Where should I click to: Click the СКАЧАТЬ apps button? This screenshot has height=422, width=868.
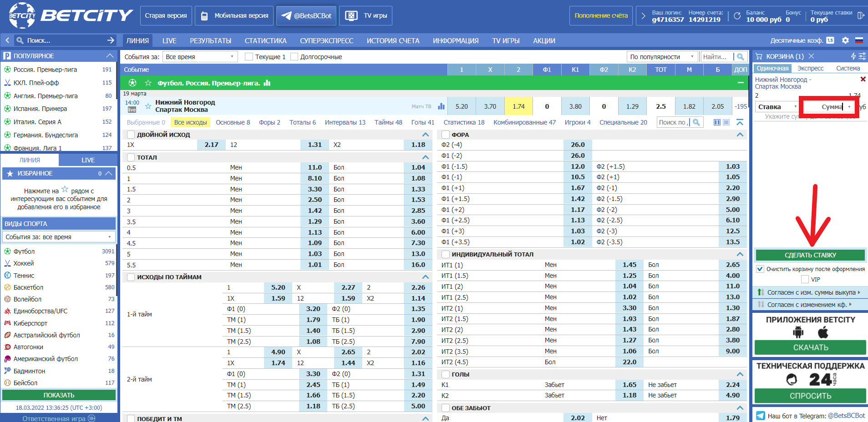click(x=810, y=347)
